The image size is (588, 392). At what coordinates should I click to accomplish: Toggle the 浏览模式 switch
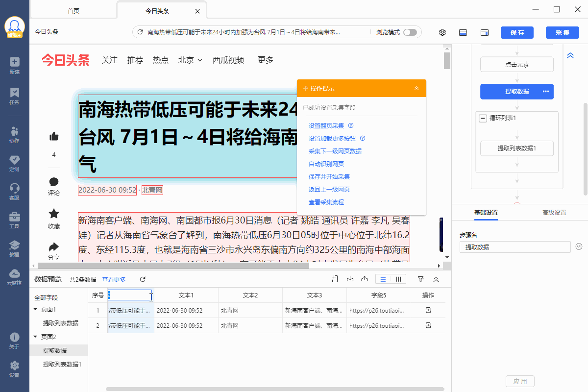(410, 32)
